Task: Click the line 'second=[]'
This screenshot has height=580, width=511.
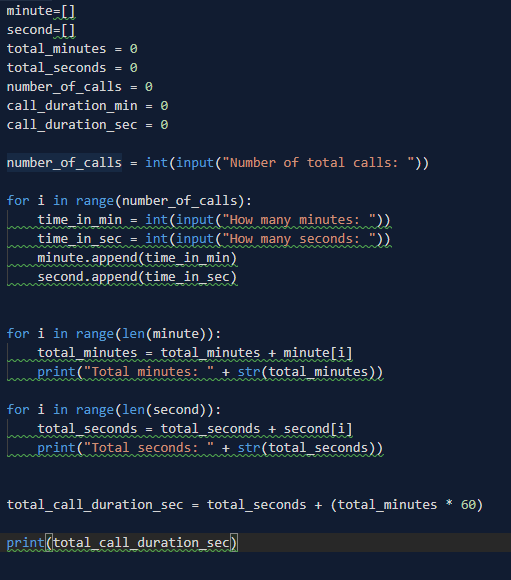Action: coord(41,30)
